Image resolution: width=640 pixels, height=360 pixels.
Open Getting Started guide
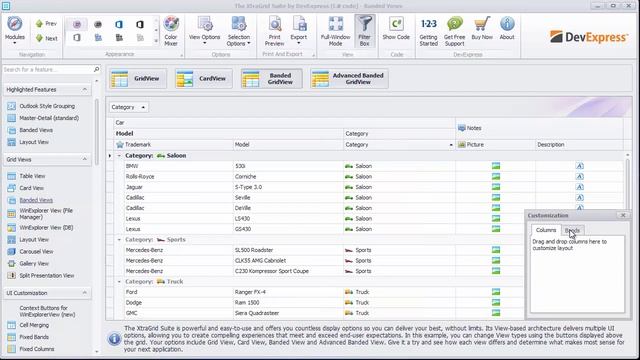[429, 31]
